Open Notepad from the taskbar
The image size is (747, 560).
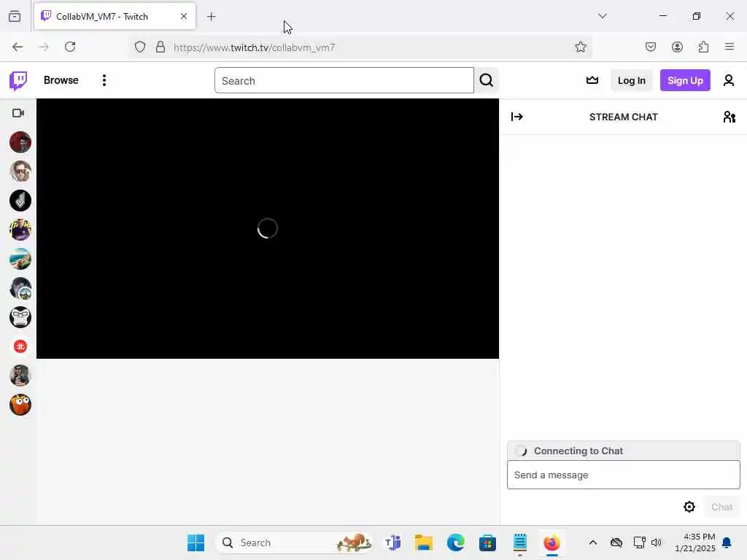pyautogui.click(x=519, y=542)
